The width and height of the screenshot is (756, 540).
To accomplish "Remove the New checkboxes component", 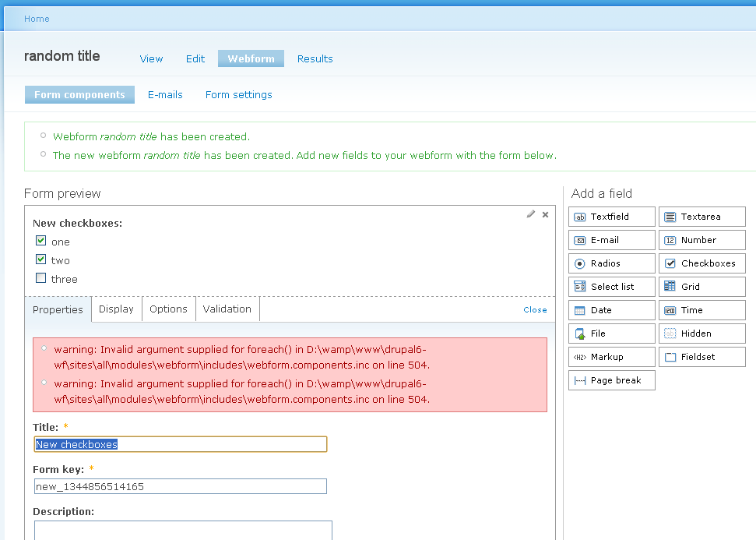I will (x=545, y=214).
